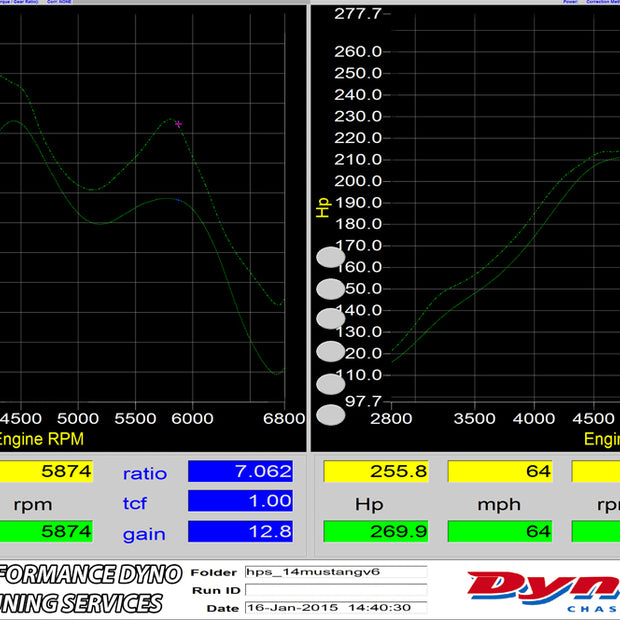Image resolution: width=620 pixels, height=620 pixels.
Task: Click the 'tcf' label
Action: [x=134, y=503]
